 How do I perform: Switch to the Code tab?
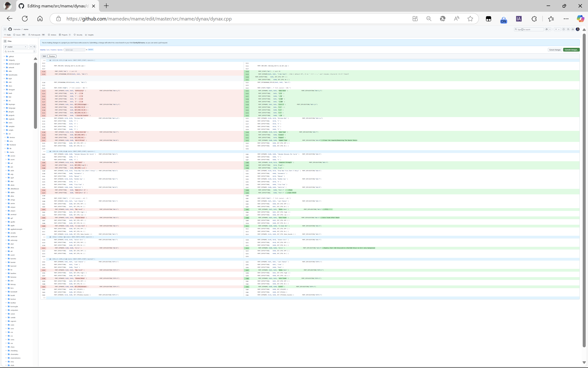click(x=8, y=35)
